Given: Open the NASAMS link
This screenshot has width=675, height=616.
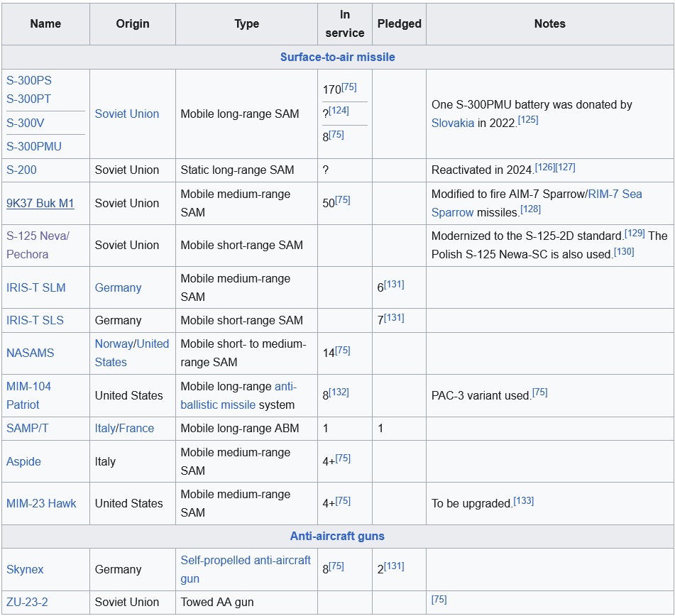Looking at the screenshot, I should tap(30, 353).
